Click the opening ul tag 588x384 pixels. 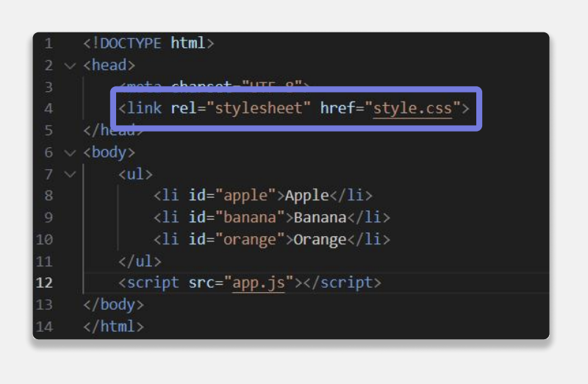135,174
